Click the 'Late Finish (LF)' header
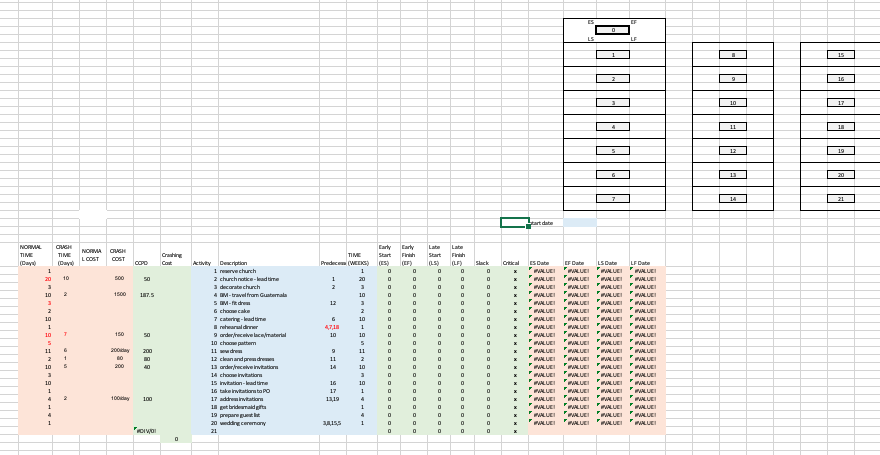 462,255
